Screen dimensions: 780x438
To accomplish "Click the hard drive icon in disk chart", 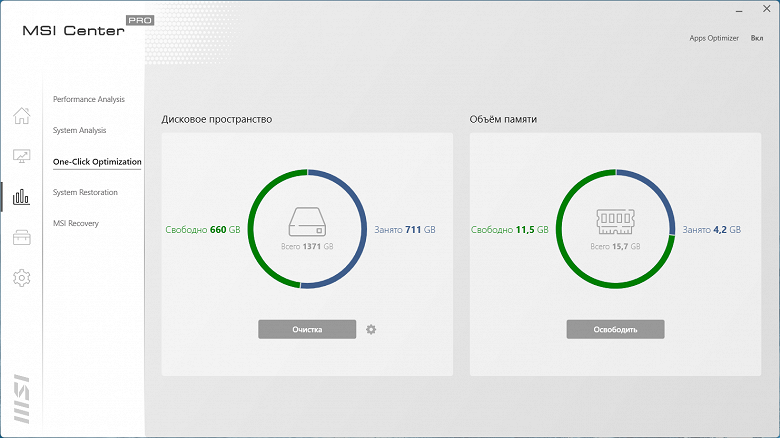I will click(307, 221).
